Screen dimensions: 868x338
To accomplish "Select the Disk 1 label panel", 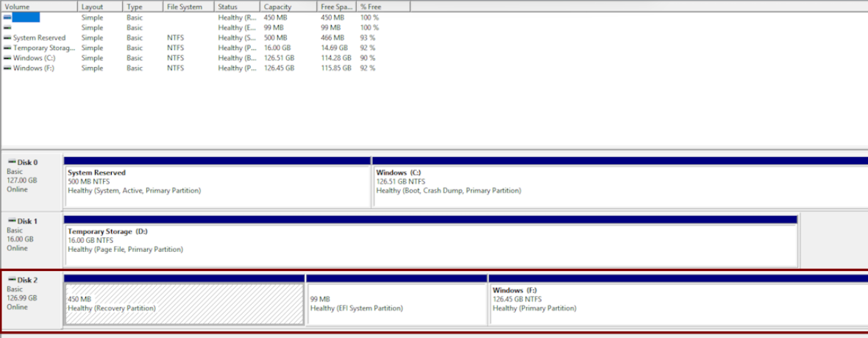I will [x=31, y=241].
